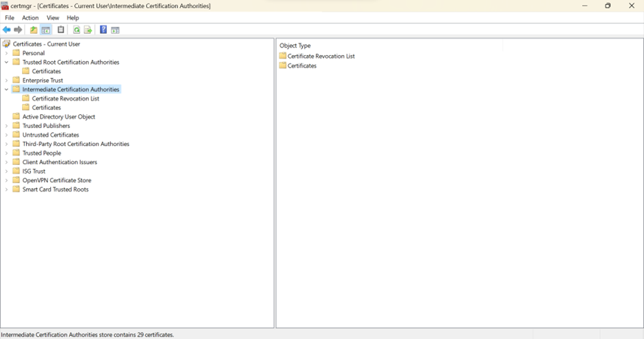This screenshot has width=644, height=339.
Task: Minimize the certmgr window
Action: (x=585, y=6)
